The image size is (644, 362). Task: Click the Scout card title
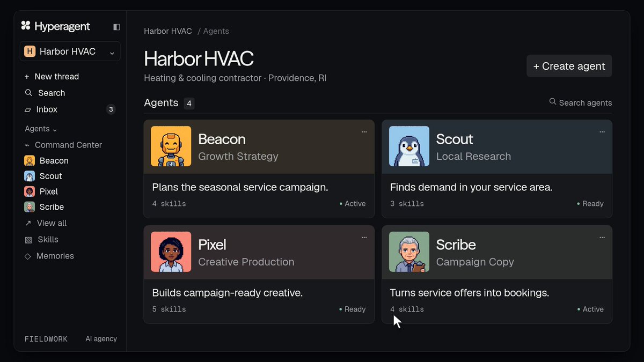(455, 139)
